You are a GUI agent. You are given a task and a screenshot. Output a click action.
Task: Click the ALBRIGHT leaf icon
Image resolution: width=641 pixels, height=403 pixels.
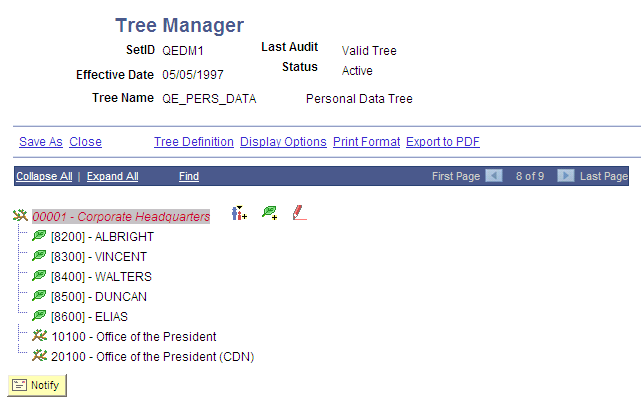(39, 237)
